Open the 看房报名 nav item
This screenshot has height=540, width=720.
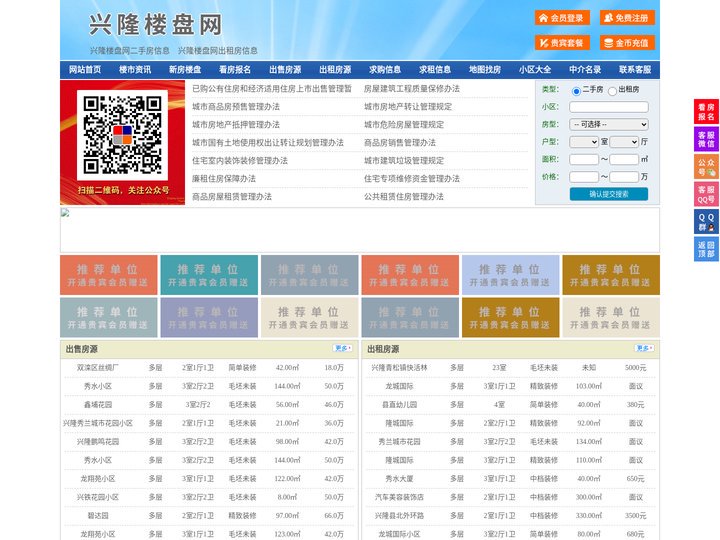[x=235, y=70]
